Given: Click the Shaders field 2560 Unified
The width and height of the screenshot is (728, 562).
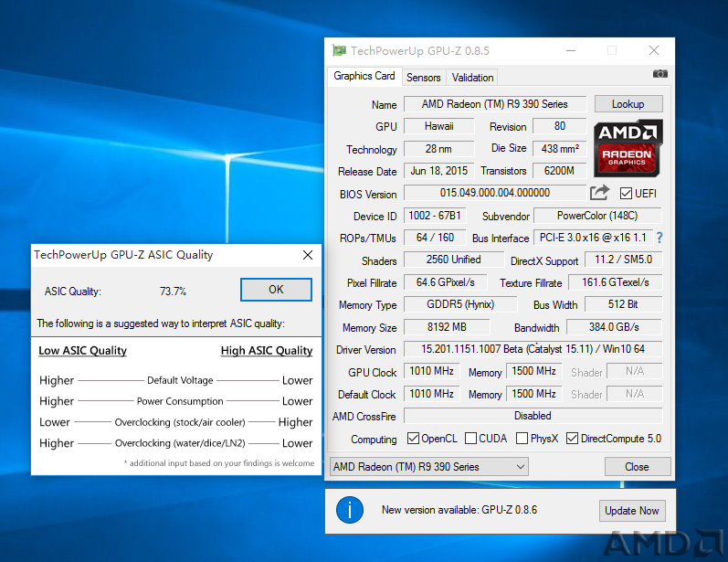Looking at the screenshot, I should [454, 260].
